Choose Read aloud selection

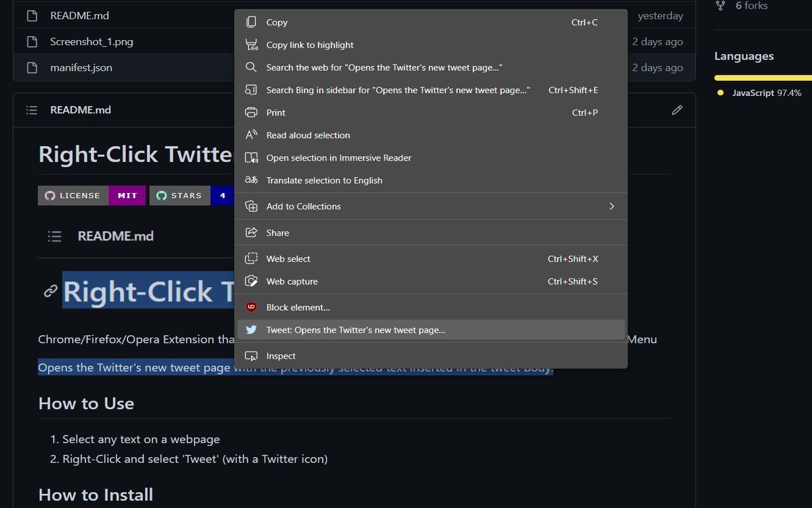point(431,135)
